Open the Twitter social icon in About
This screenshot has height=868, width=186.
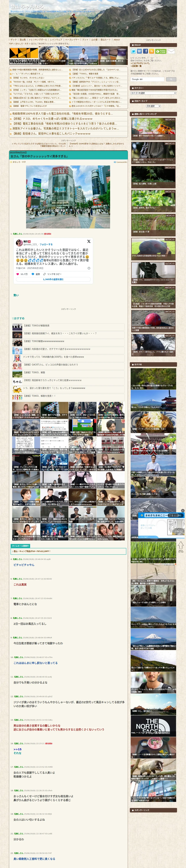[x=133, y=51]
